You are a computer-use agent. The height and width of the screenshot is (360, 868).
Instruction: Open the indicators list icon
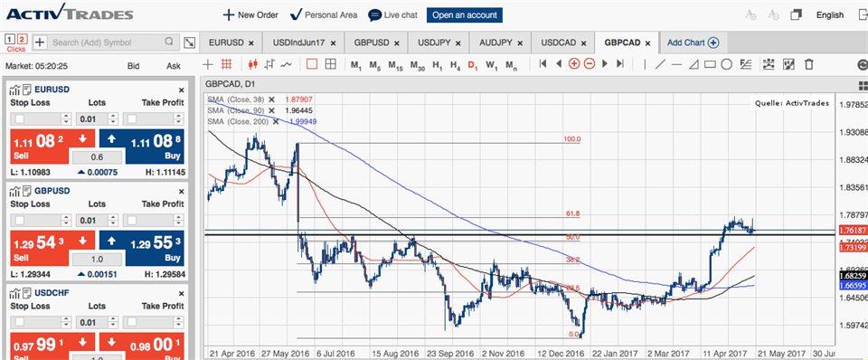pyautogui.click(x=769, y=64)
